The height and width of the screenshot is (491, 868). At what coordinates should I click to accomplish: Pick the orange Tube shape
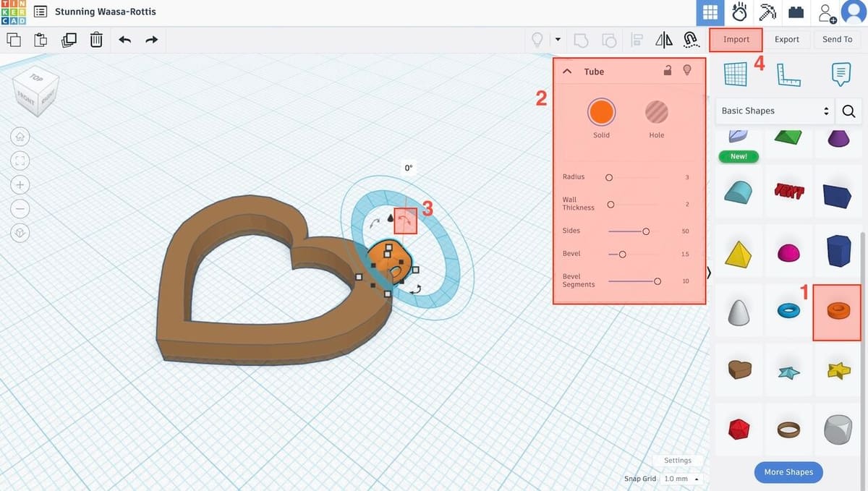pos(837,311)
